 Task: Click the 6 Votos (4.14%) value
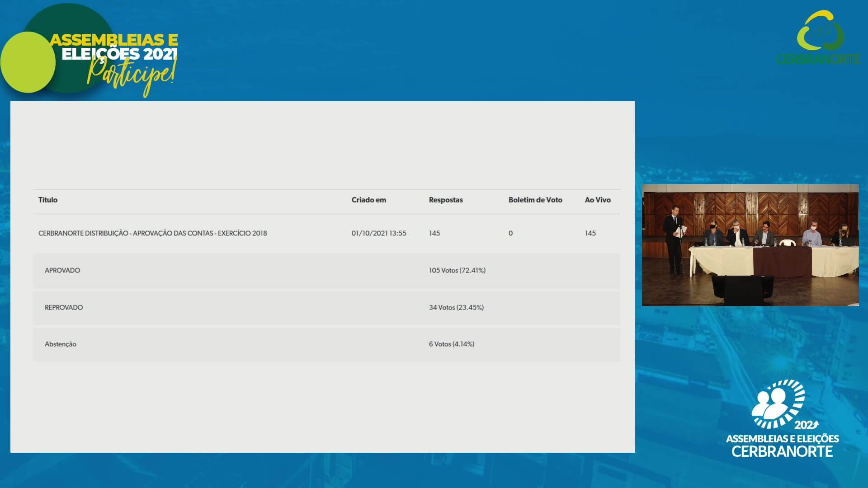click(x=451, y=344)
